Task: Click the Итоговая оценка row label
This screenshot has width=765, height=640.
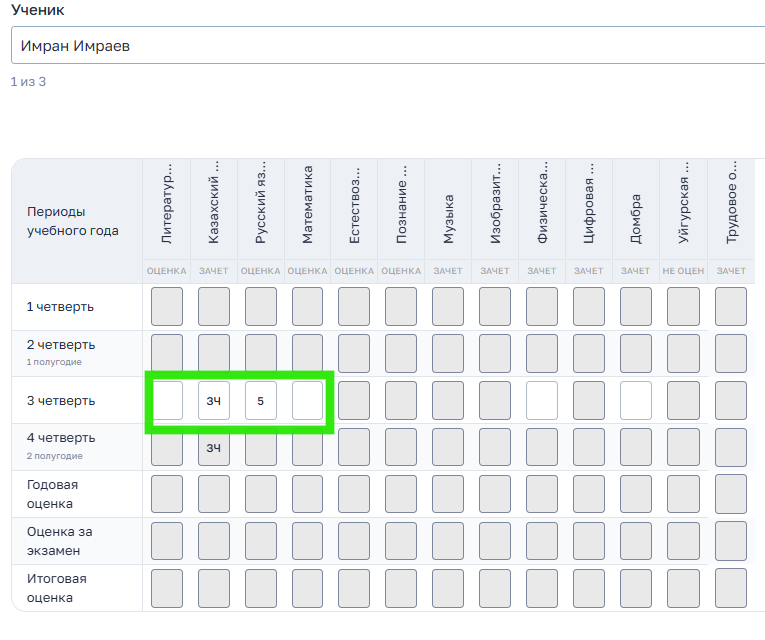Action: pyautogui.click(x=56, y=588)
